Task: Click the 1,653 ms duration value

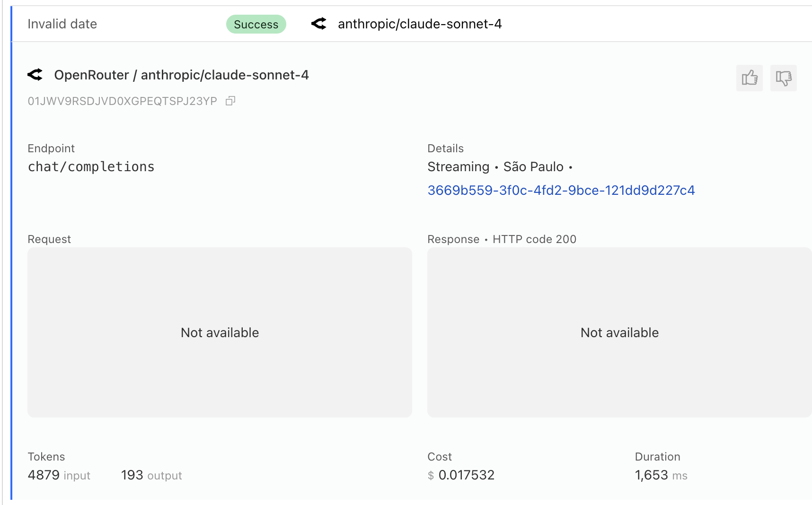Action: (x=651, y=475)
